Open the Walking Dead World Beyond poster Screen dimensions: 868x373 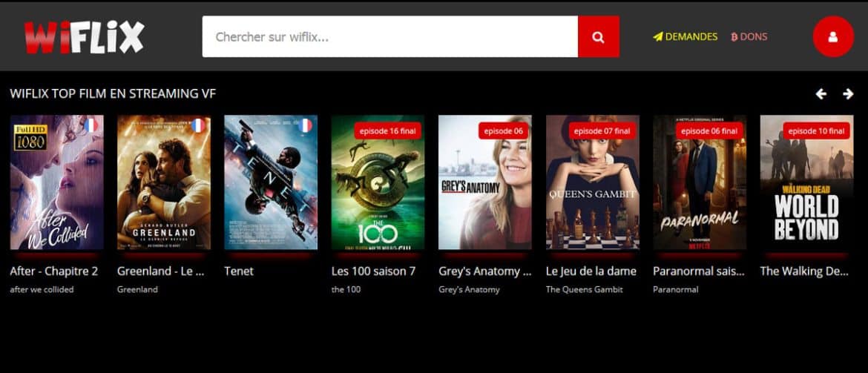coord(806,182)
